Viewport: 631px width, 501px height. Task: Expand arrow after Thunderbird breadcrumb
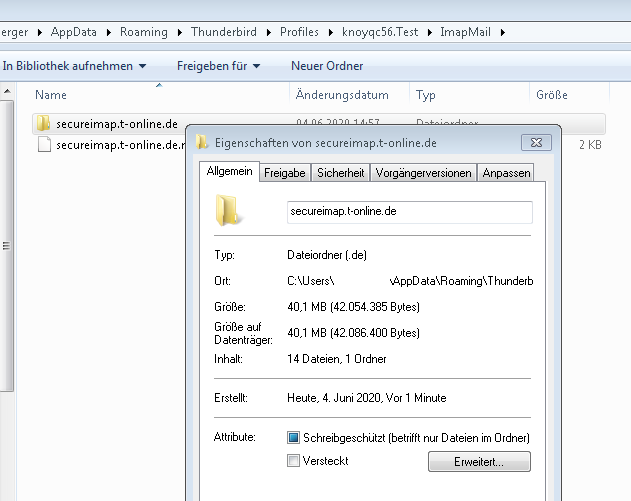tap(268, 32)
